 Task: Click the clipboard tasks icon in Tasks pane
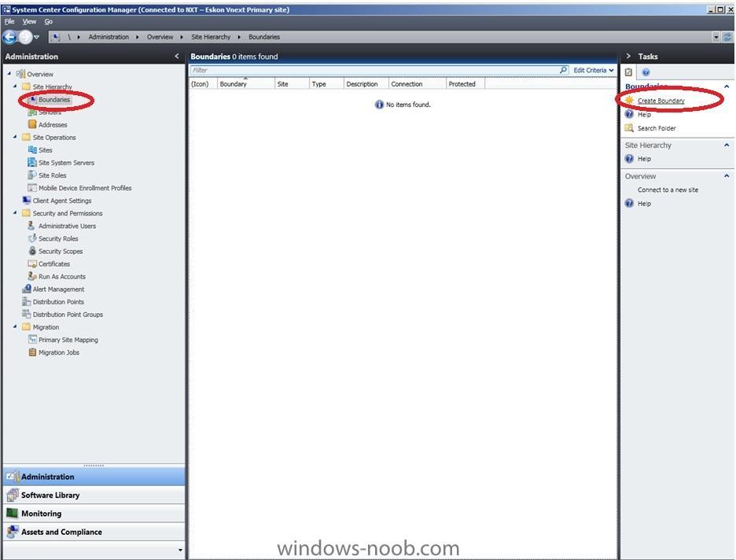click(628, 72)
